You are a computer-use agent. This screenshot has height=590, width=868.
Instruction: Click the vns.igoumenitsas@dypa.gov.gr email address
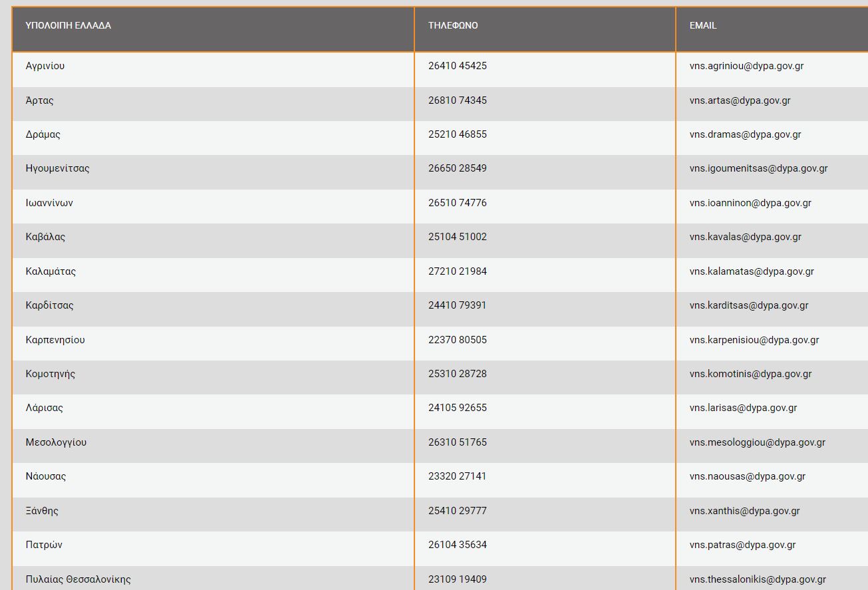[758, 168]
